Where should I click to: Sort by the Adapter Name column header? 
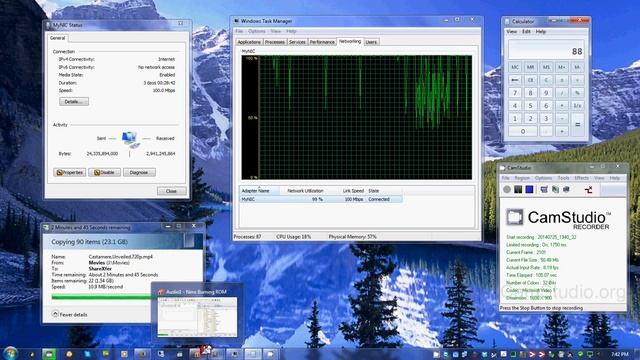[259, 191]
